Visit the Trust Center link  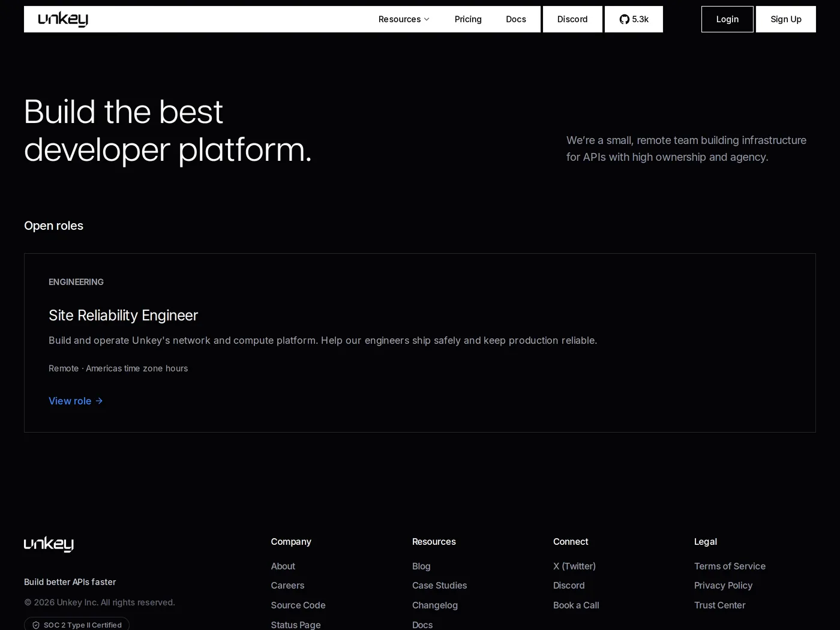(x=719, y=605)
